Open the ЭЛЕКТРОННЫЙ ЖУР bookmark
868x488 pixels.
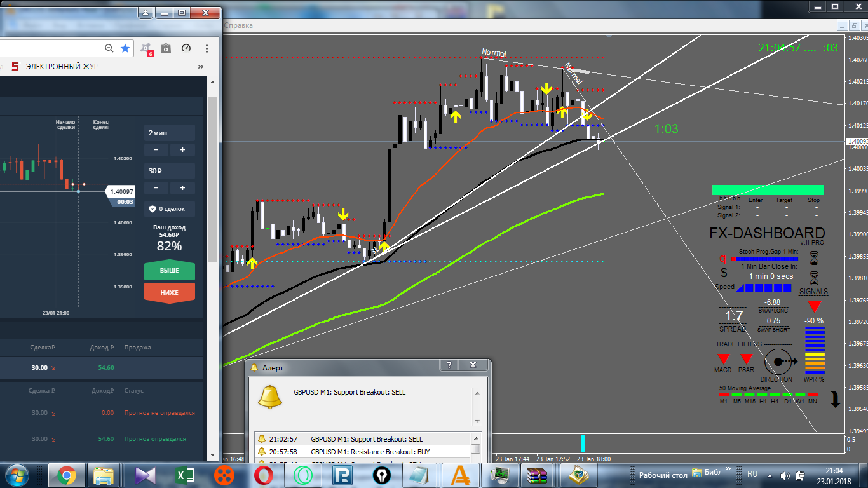[x=54, y=67]
